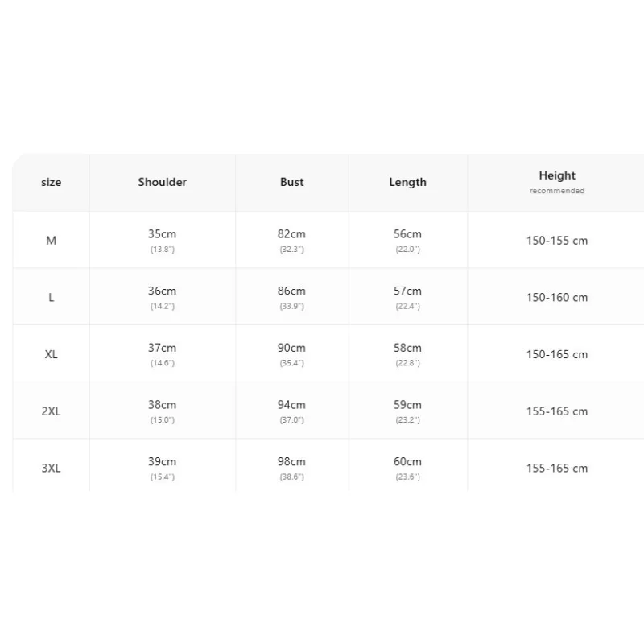Screen dimensions: 644x644
Task: Select the size column header
Action: 51,182
